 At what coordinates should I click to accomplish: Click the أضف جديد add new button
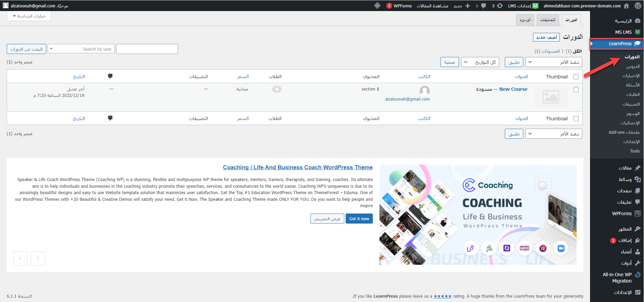(546, 37)
